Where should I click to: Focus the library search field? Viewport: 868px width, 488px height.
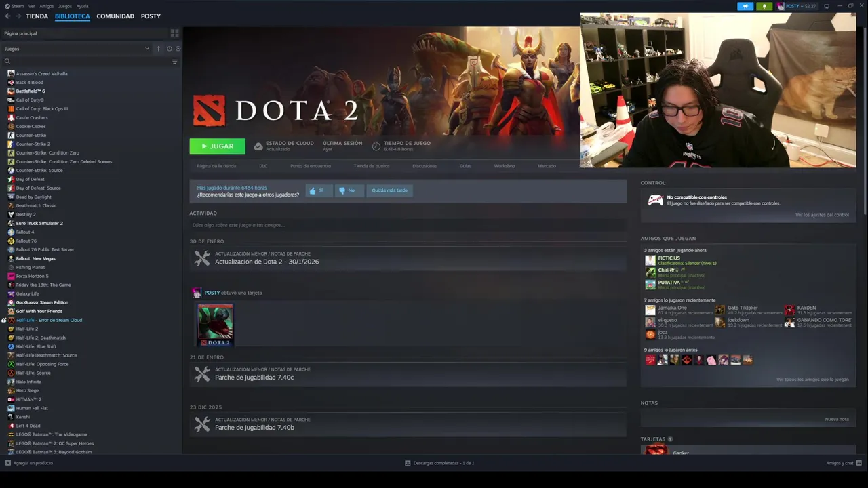(x=85, y=62)
